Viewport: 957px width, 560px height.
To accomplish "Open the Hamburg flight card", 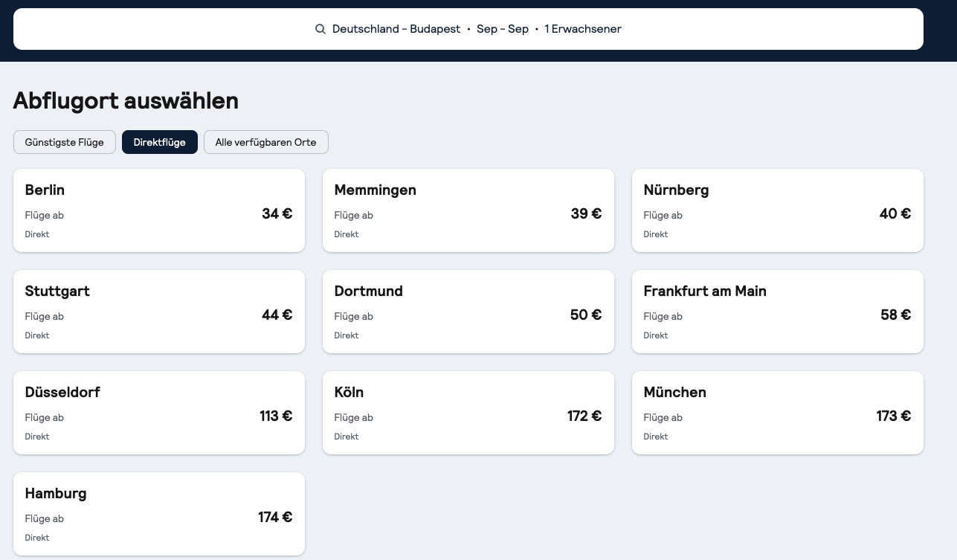I will 159,514.
